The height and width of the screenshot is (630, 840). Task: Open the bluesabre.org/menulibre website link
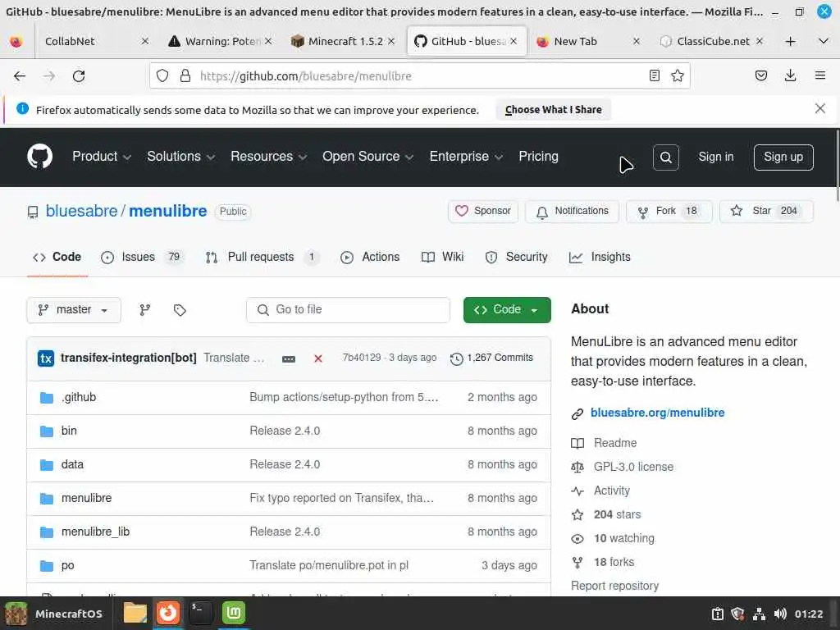coord(657,413)
